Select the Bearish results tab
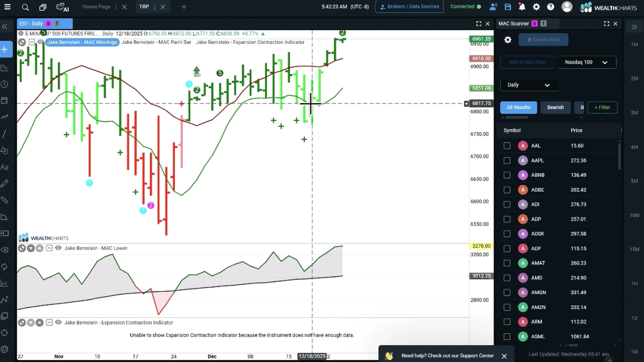 pos(555,108)
